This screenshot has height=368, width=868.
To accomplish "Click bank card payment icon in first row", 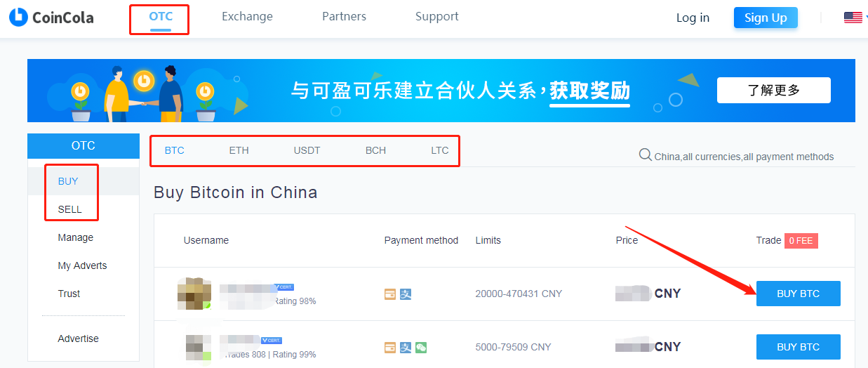I will (x=390, y=294).
